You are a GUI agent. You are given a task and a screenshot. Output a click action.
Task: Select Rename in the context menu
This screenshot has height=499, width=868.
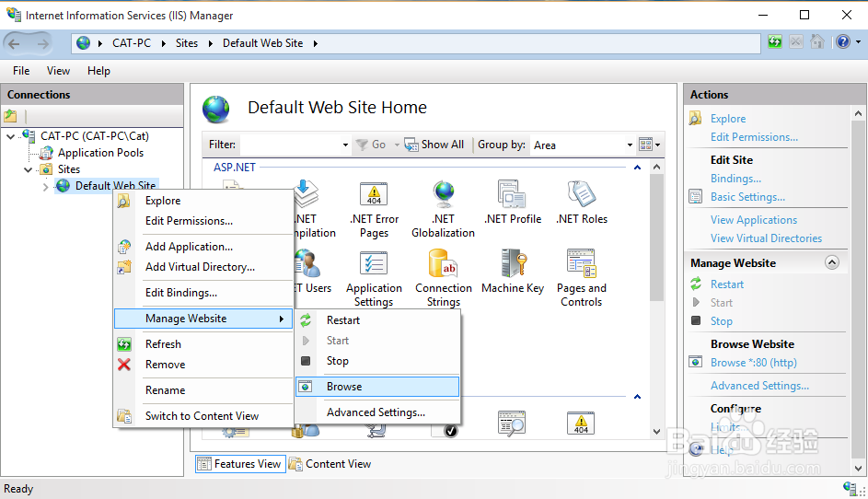[x=203, y=389]
